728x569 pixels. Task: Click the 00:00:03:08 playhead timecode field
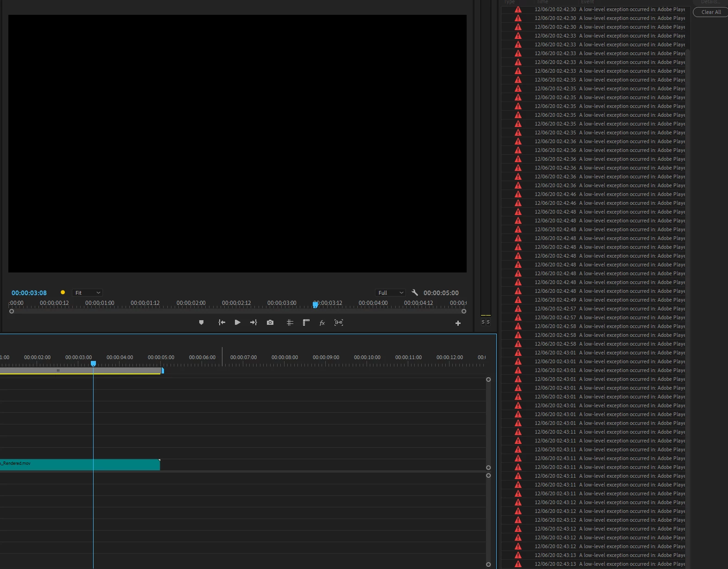tap(29, 293)
